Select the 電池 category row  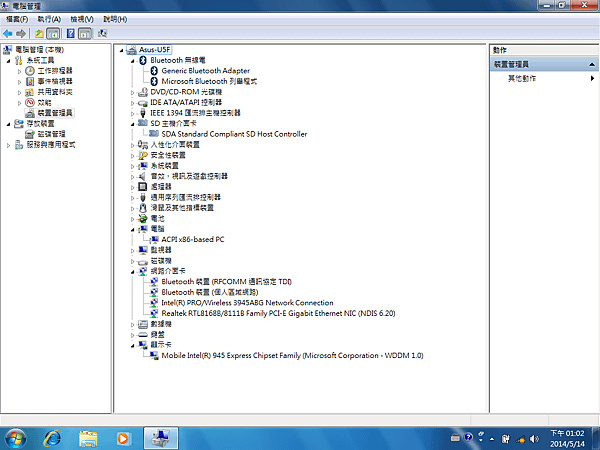[157, 218]
